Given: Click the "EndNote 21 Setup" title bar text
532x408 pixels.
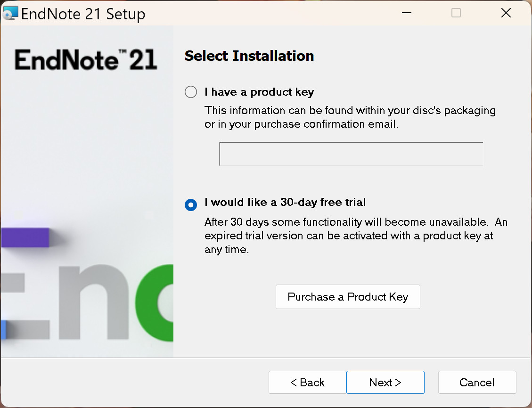Looking at the screenshot, I should click(83, 14).
